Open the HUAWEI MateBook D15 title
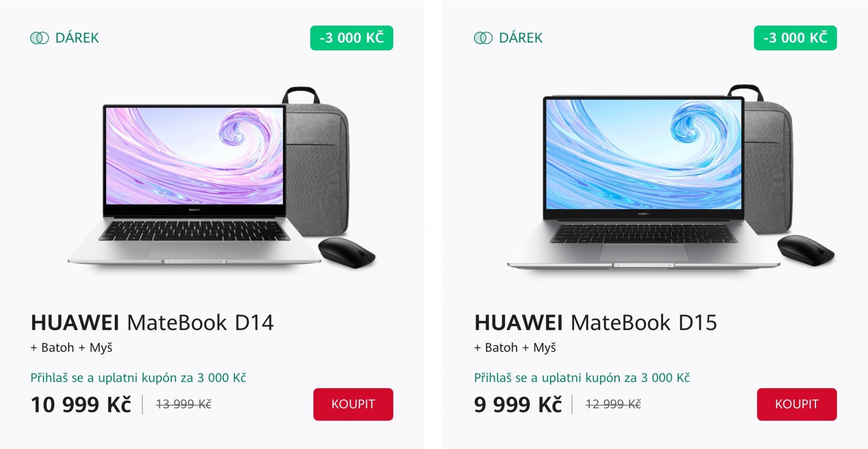Viewport: 868px width, 449px height. (595, 323)
